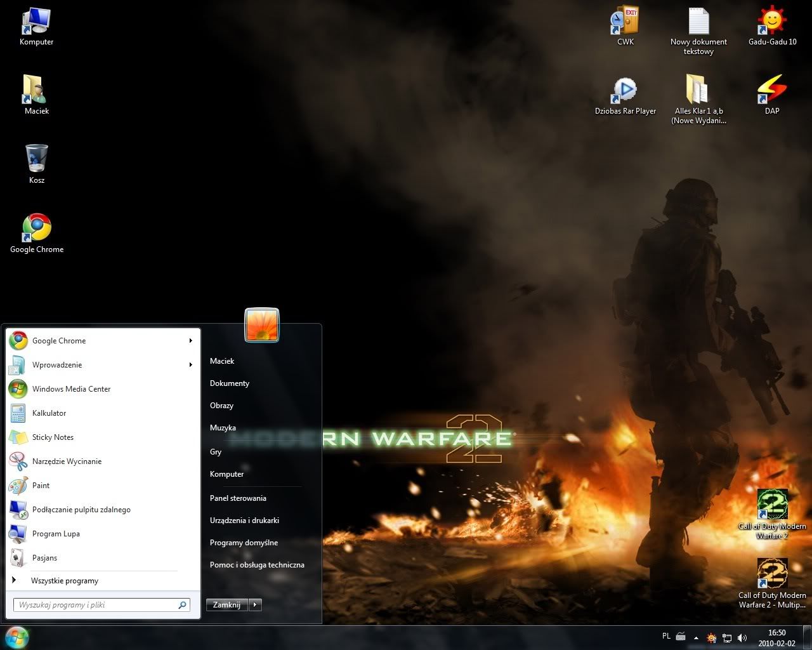The height and width of the screenshot is (650, 812).
Task: Launch the DAP desktop shortcut
Action: point(772,95)
